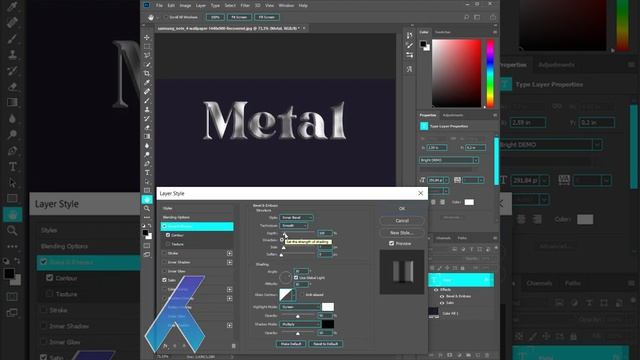Open the Shadow Mode dropdown showing Multiply
This screenshot has height=360, width=640.
[300, 324]
